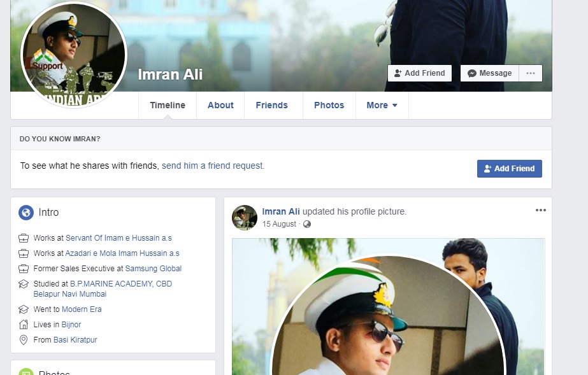Screen dimensions: 588x375
Task: Open the Photos tab
Action: (x=329, y=105)
